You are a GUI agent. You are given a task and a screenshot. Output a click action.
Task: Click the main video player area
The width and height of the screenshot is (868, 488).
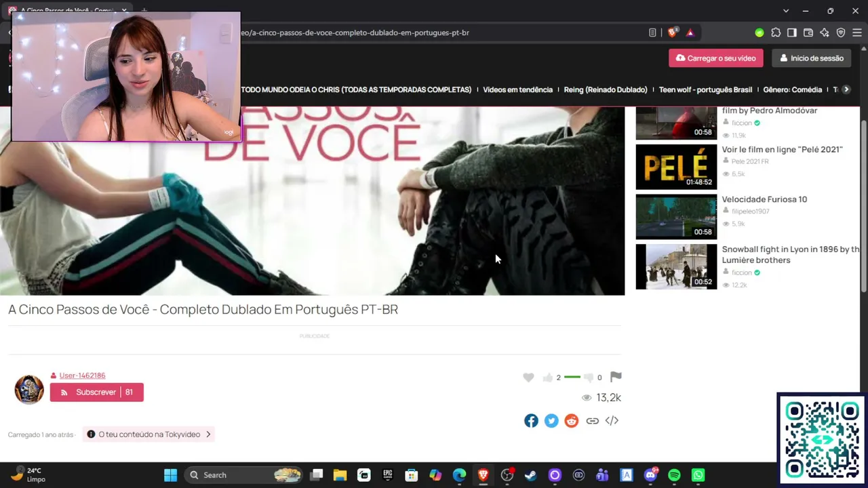point(312,201)
